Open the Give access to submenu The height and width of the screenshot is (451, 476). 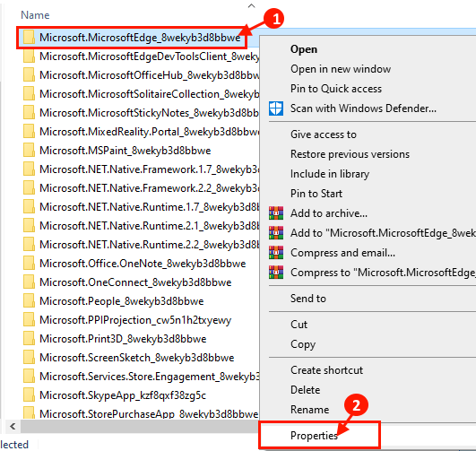[324, 134]
